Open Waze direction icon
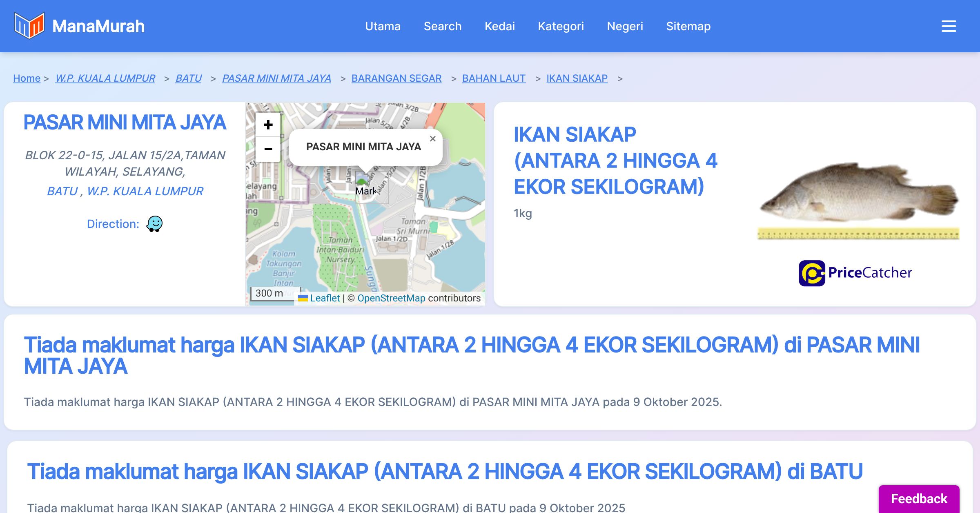Screen dimensions: 980x513 click(154, 224)
